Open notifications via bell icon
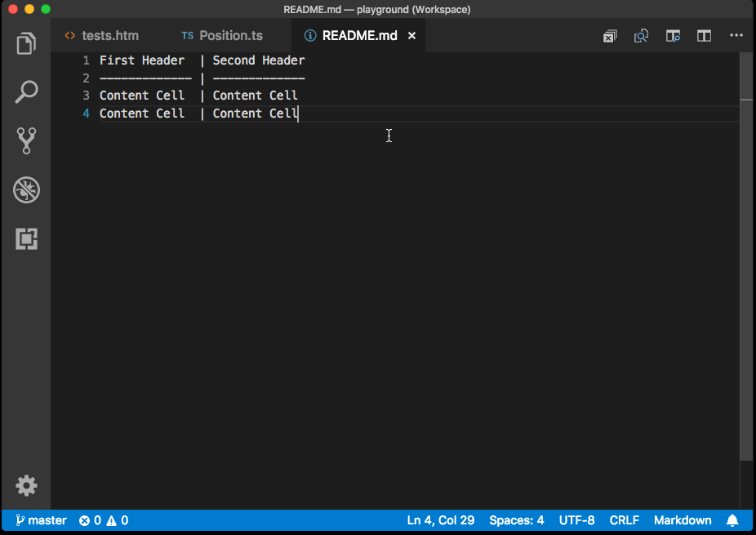 [x=732, y=520]
